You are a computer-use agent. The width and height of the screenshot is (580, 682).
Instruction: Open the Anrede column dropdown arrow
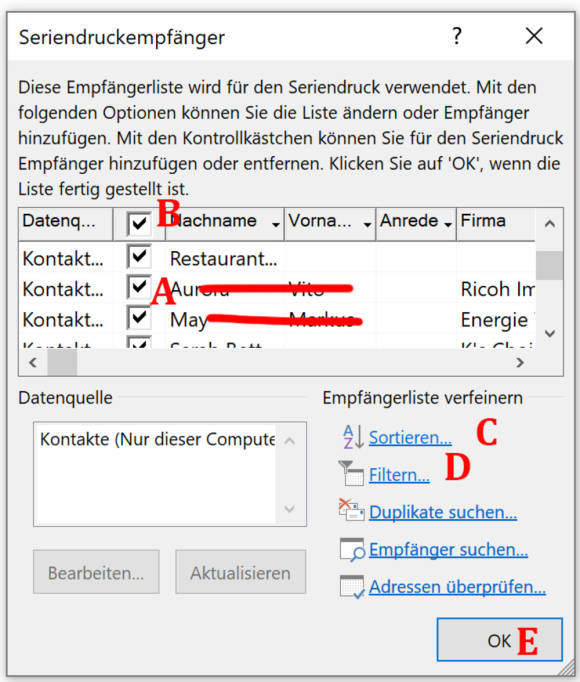pyautogui.click(x=448, y=224)
